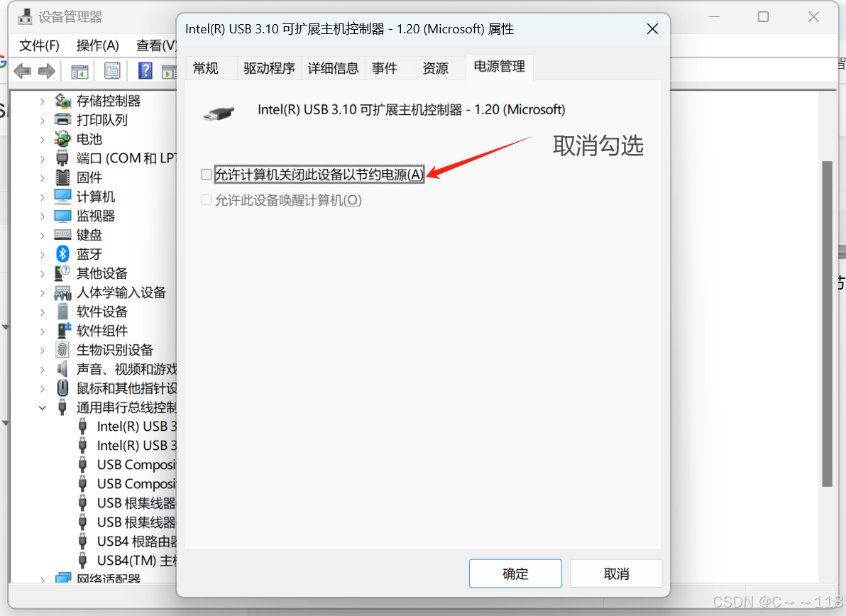The width and height of the screenshot is (846, 616).
Task: Click the 鼠标和其他指针设备 mouse icon
Action: (62, 388)
